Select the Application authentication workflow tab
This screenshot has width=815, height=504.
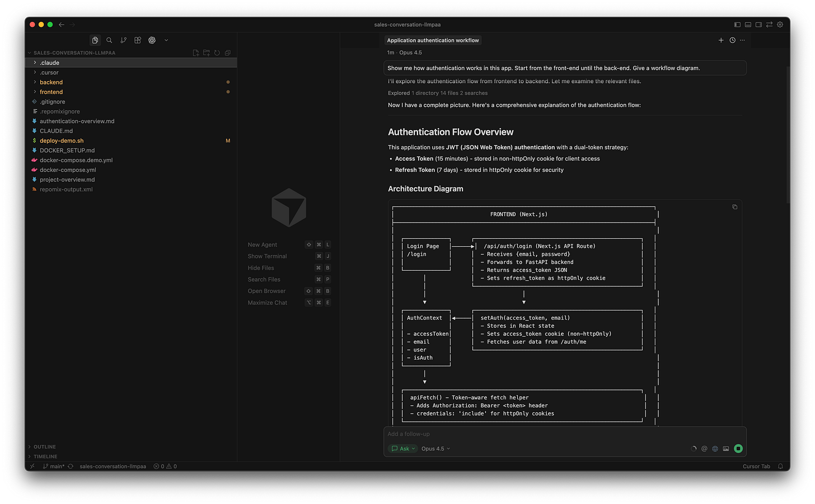(433, 40)
